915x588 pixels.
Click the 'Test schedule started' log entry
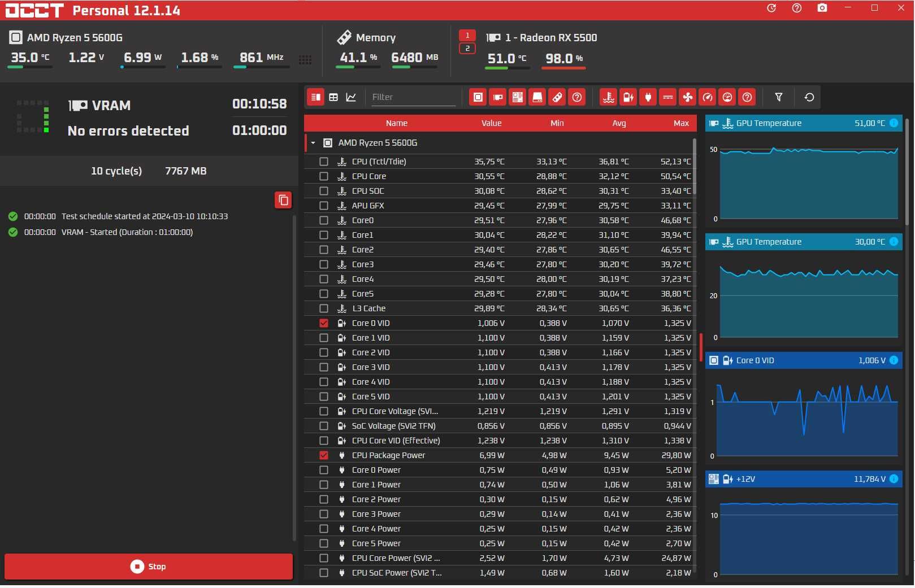click(145, 216)
